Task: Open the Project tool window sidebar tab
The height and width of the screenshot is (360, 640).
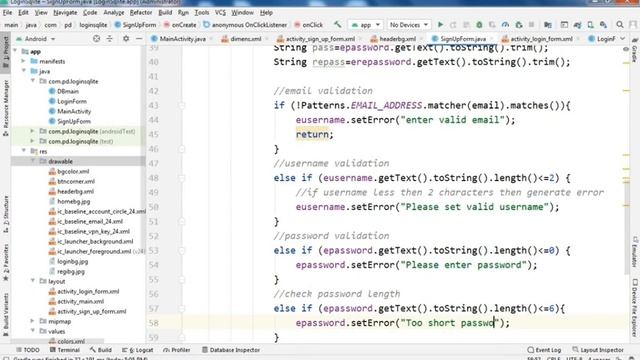Action: coord(5,52)
